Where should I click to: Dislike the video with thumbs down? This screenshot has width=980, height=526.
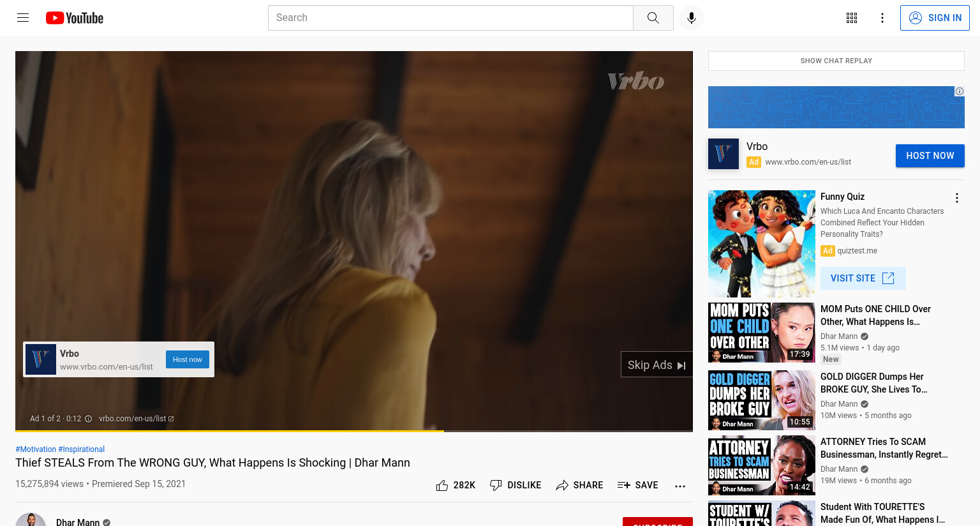(x=496, y=485)
